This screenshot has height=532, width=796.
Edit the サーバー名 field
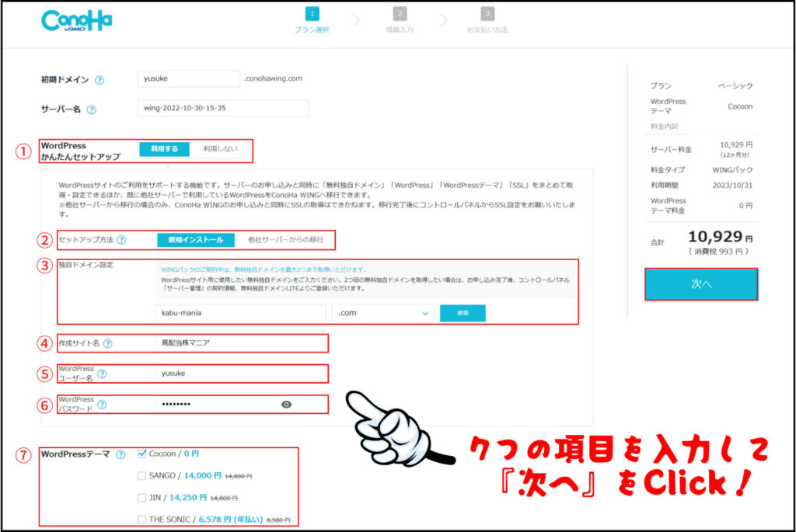[x=223, y=108]
